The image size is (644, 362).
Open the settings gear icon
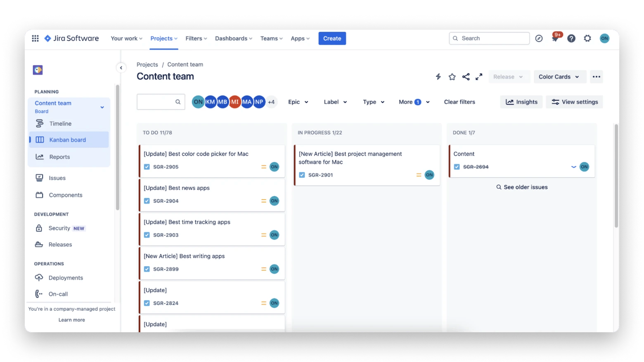[x=587, y=38]
